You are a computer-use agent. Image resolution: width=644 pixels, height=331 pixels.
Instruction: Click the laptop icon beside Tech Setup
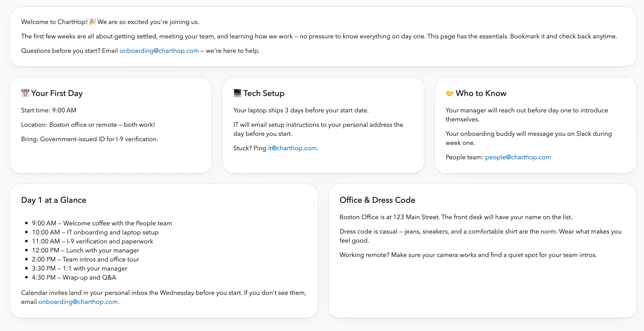pos(237,93)
